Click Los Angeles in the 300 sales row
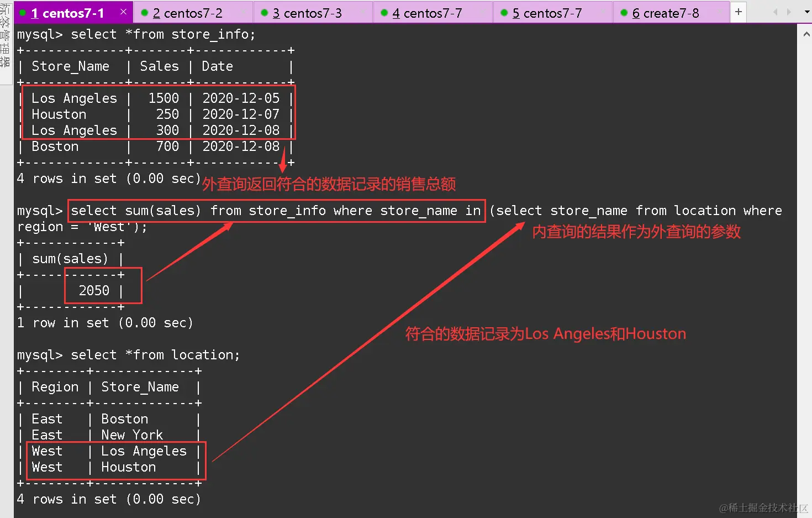 tap(75, 130)
